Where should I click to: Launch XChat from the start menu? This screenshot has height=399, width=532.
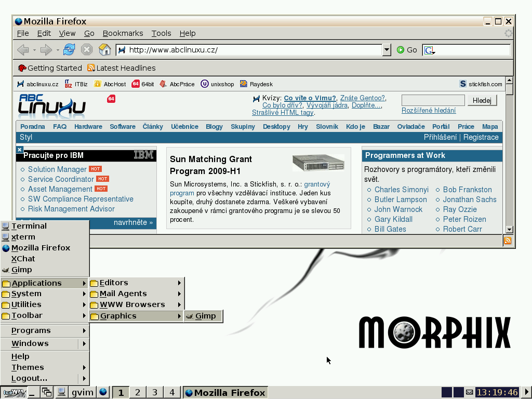(45, 259)
